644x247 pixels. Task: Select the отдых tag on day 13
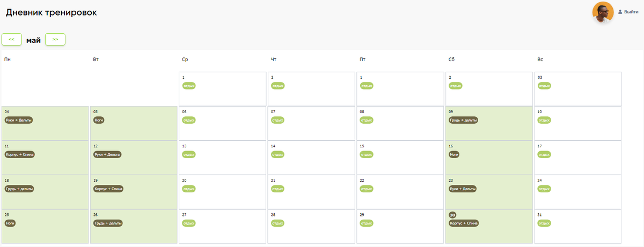[x=189, y=154]
